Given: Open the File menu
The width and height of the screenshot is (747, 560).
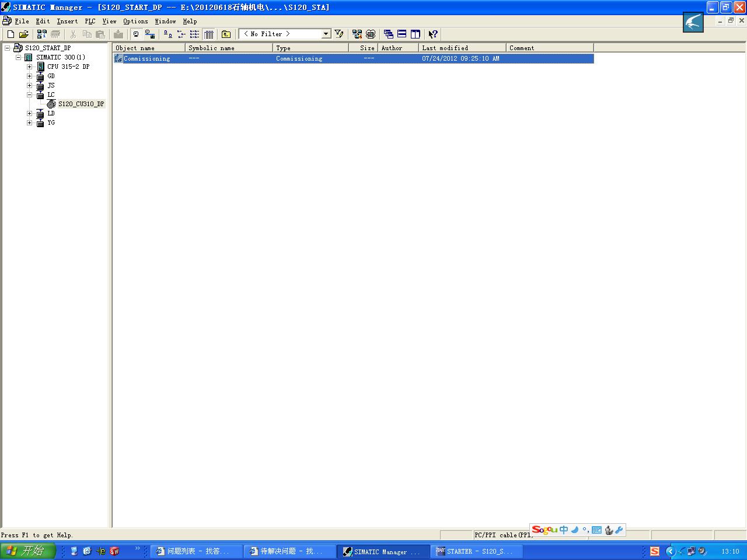Looking at the screenshot, I should coord(22,21).
